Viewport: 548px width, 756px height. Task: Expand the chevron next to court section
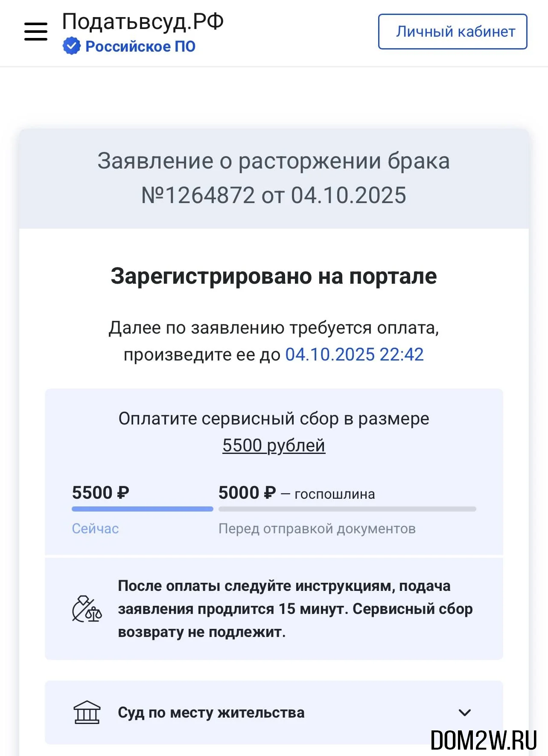click(x=464, y=712)
